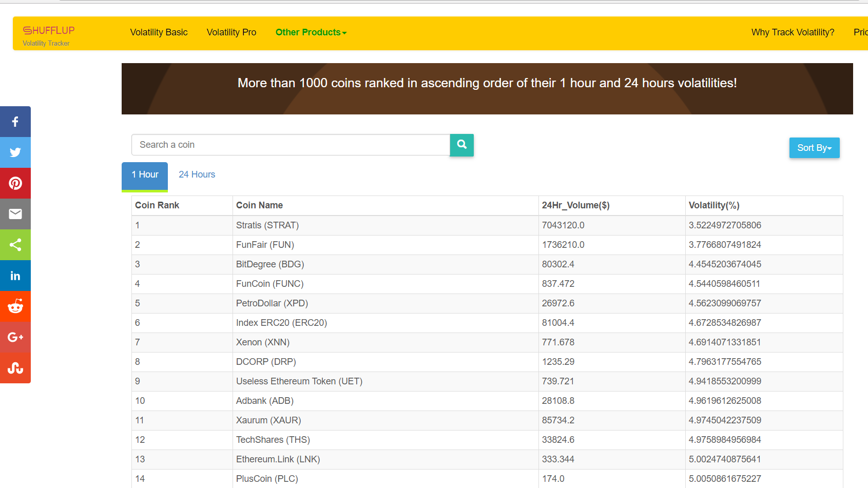Open Why Track Volatility? link
868x488 pixels.
pos(793,32)
